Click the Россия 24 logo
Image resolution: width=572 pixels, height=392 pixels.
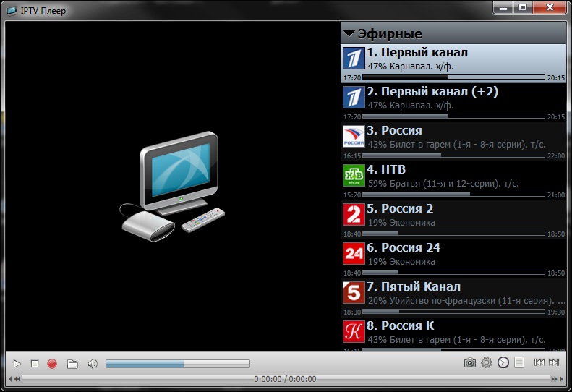pyautogui.click(x=354, y=254)
